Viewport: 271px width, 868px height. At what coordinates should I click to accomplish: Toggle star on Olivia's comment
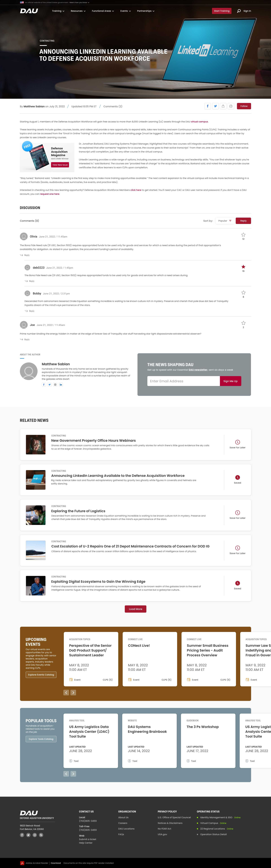tap(243, 235)
